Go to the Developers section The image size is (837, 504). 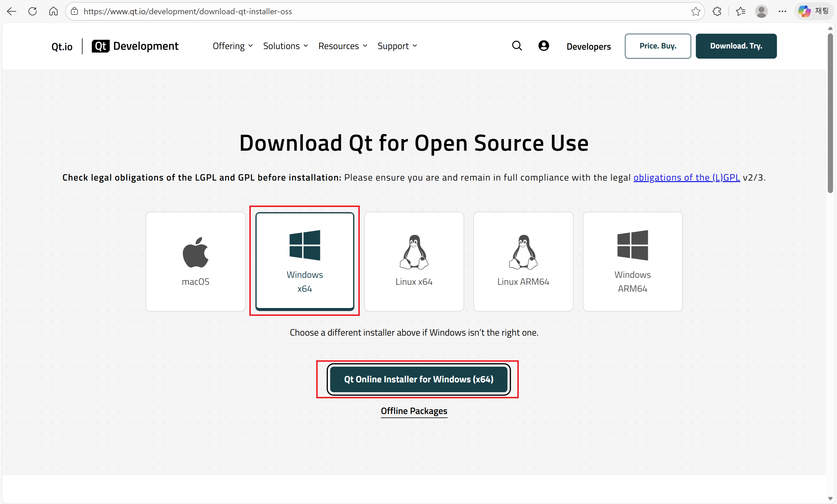[588, 46]
